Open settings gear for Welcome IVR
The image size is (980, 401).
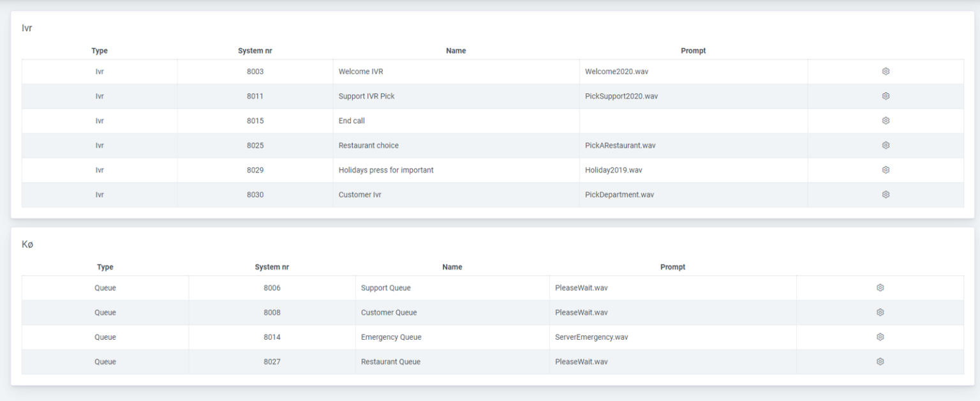(886, 72)
